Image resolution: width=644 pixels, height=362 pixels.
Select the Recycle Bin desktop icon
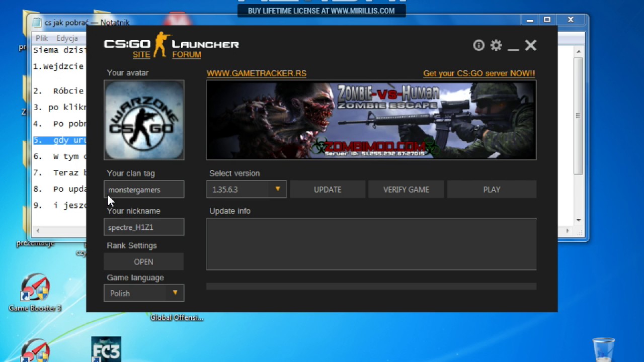tap(603, 349)
